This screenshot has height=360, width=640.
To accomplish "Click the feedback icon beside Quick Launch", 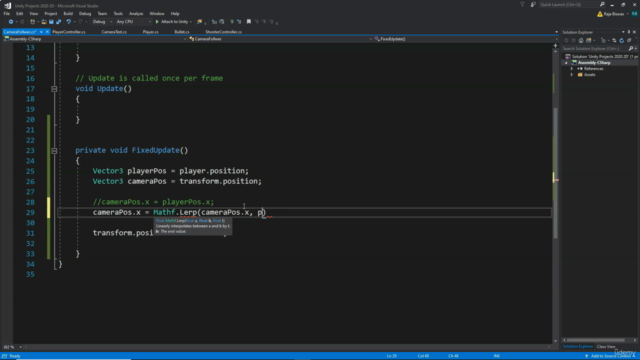I will pyautogui.click(x=533, y=4).
